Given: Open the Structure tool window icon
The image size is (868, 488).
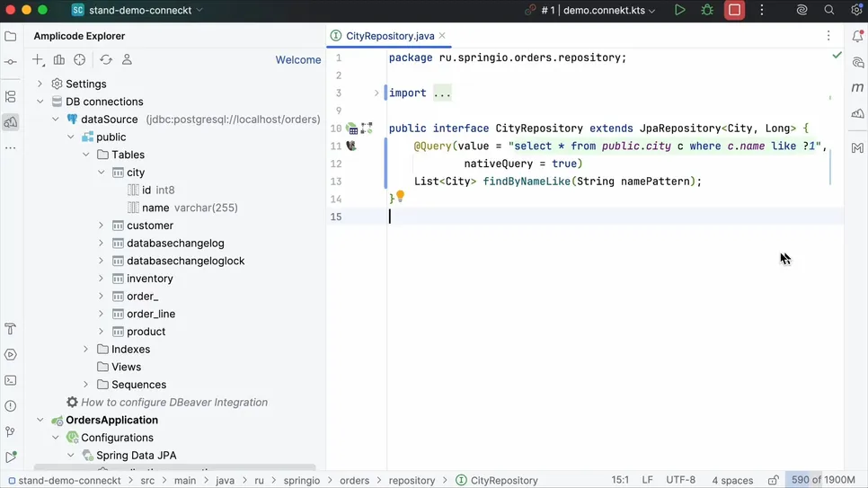Looking at the screenshot, I should 11,97.
